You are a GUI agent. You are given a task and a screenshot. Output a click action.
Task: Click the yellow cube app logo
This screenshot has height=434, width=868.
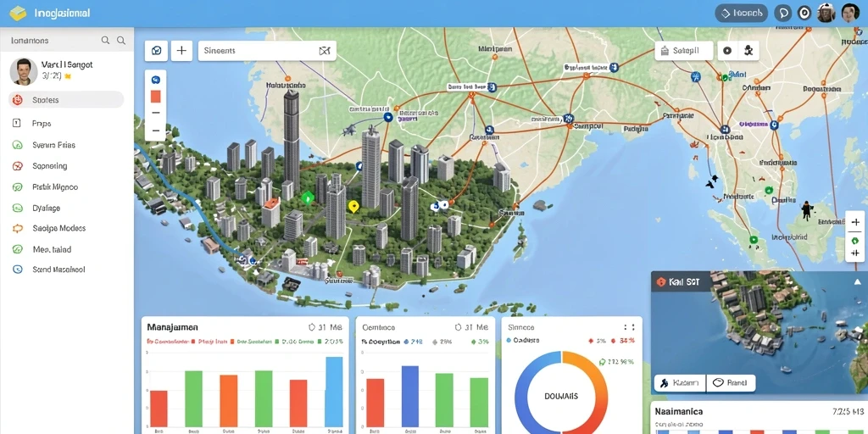(18, 14)
